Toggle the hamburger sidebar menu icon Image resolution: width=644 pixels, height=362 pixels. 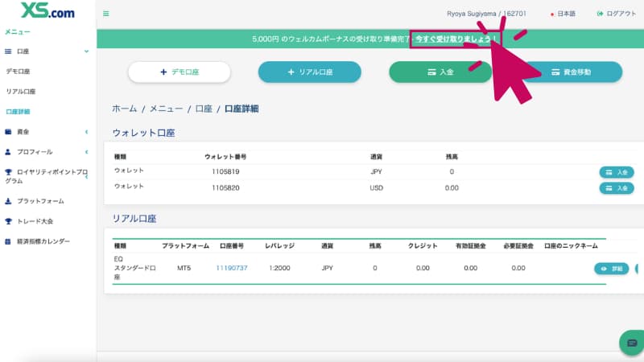tap(106, 14)
